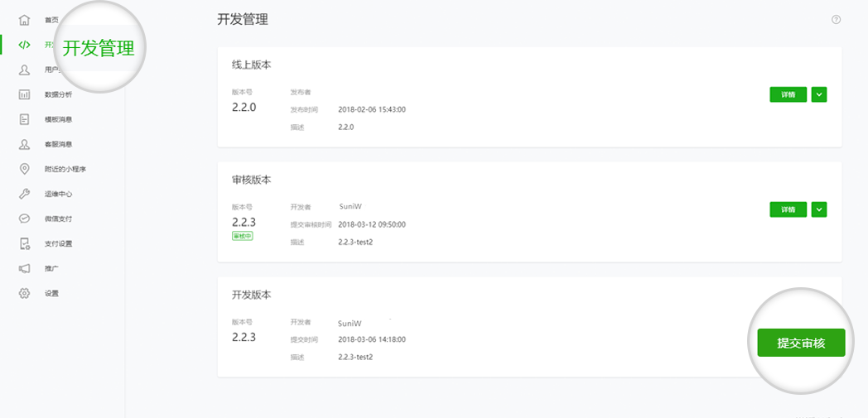Open the 模板消息 menu item

point(58,119)
